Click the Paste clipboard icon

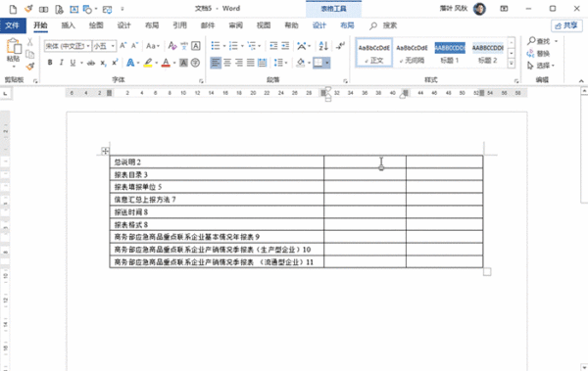pyautogui.click(x=14, y=46)
